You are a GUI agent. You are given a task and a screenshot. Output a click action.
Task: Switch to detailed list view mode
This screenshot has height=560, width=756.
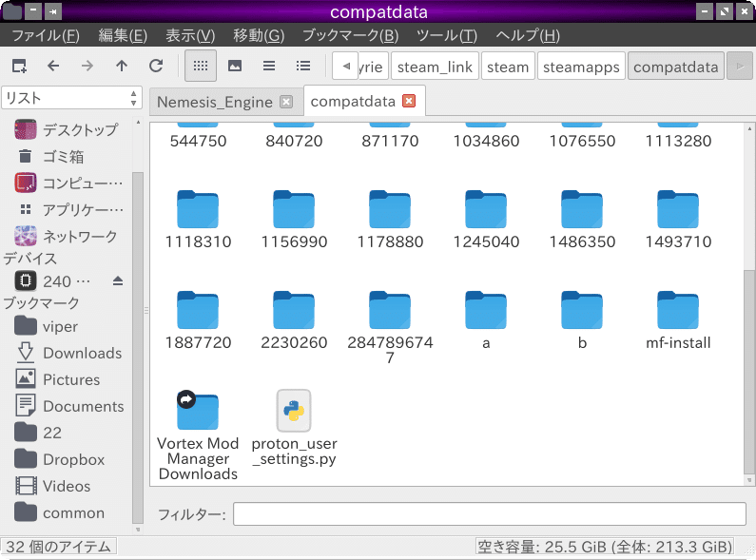click(303, 66)
